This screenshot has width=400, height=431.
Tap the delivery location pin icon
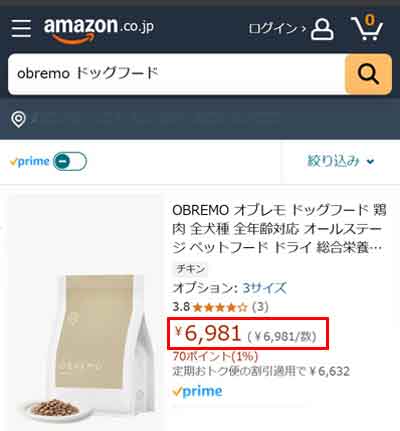18,119
